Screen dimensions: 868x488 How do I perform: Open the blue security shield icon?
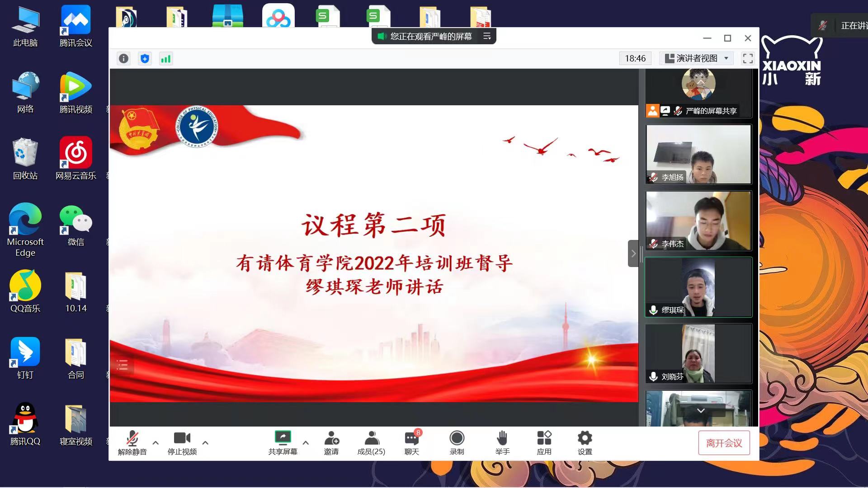(145, 58)
